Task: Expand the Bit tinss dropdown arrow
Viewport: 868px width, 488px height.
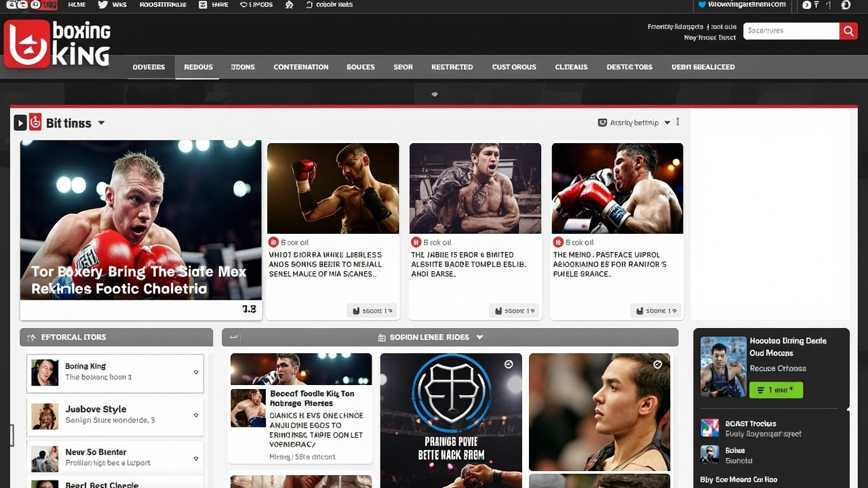Action: (x=101, y=123)
